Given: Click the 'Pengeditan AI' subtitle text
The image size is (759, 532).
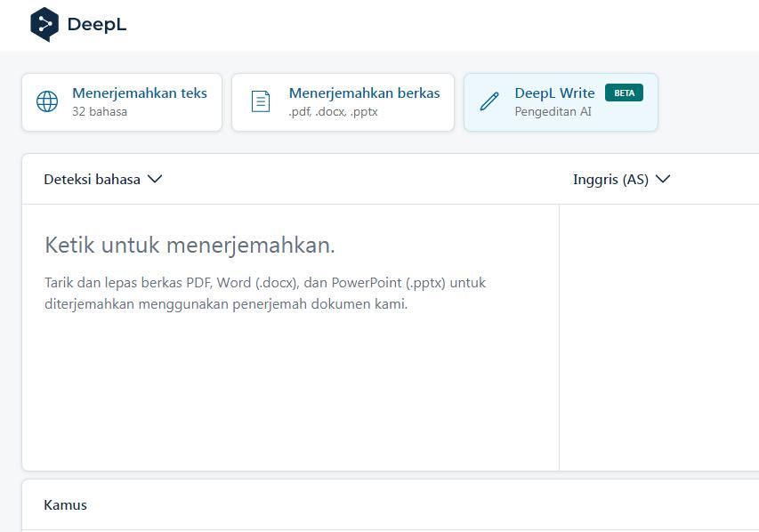Looking at the screenshot, I should 553,111.
